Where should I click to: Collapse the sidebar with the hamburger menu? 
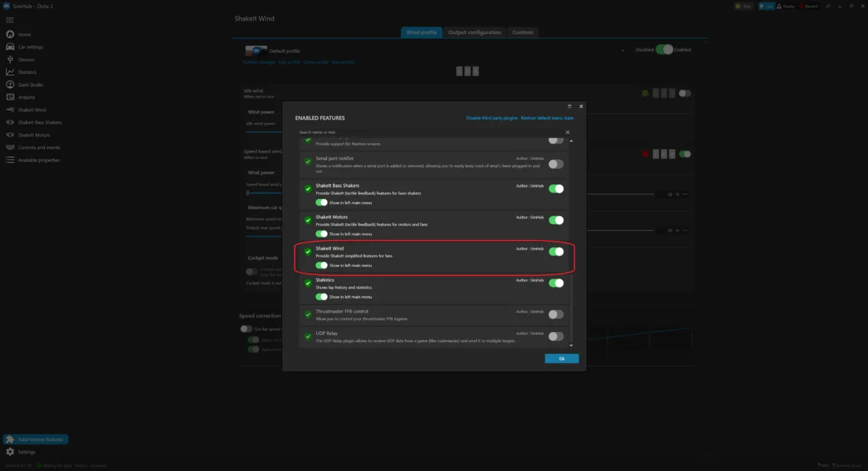tap(9, 20)
